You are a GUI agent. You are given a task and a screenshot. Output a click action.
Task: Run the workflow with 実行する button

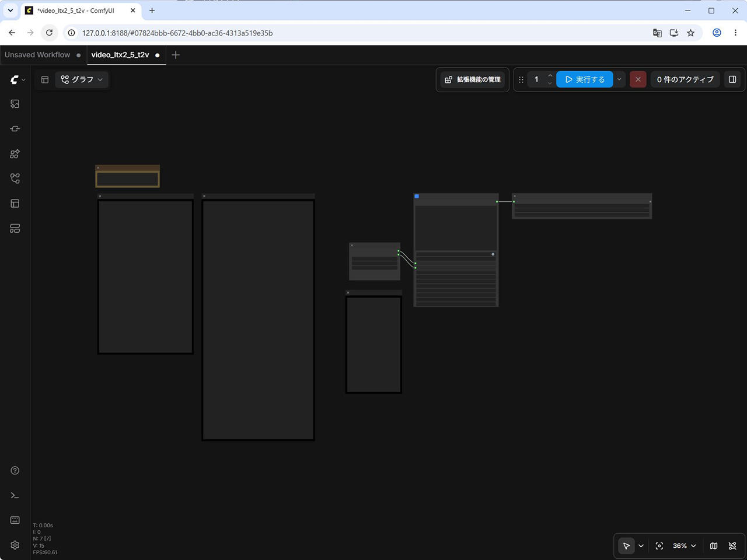(x=585, y=79)
